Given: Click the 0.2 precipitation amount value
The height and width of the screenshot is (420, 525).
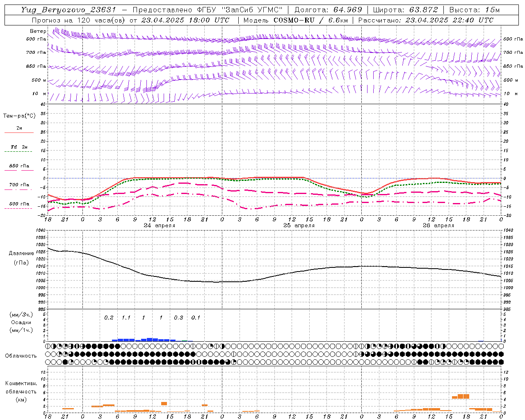Looking at the screenshot, I should [109, 318].
